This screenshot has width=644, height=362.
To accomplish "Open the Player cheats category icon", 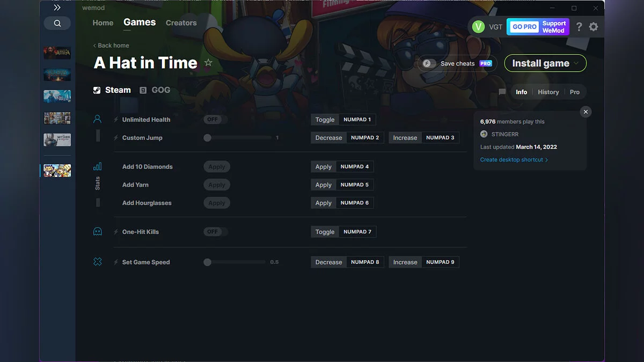I will (x=97, y=119).
